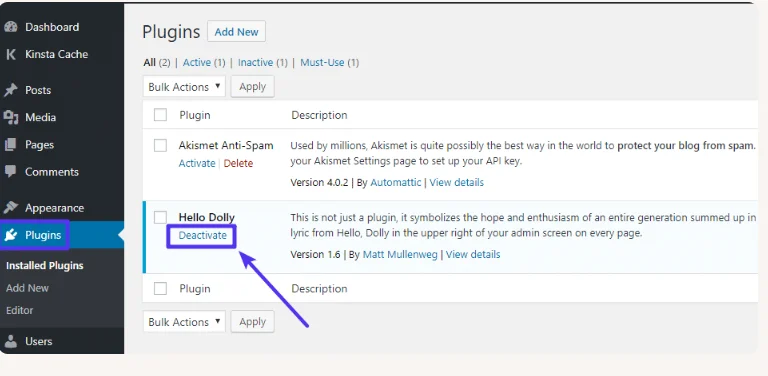The image size is (768, 376).
Task: Click Activate under Akismet Anti-Spam
Action: click(197, 164)
